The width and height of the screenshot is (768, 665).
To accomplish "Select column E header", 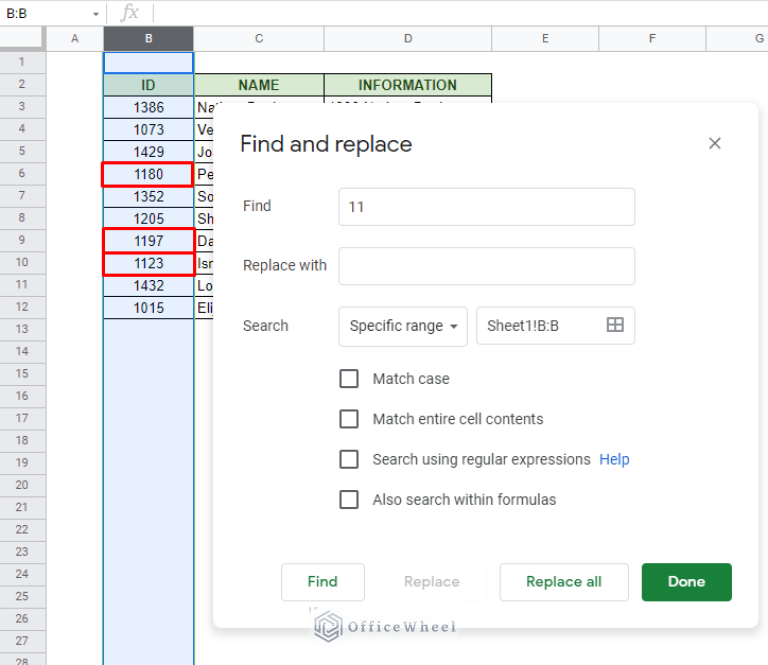I will (x=545, y=39).
